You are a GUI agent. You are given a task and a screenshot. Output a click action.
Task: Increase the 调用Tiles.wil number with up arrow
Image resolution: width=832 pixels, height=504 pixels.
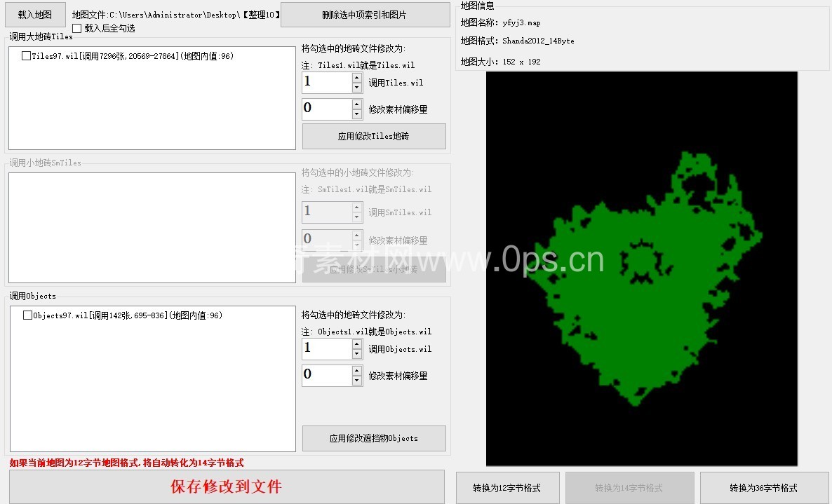[x=357, y=78]
